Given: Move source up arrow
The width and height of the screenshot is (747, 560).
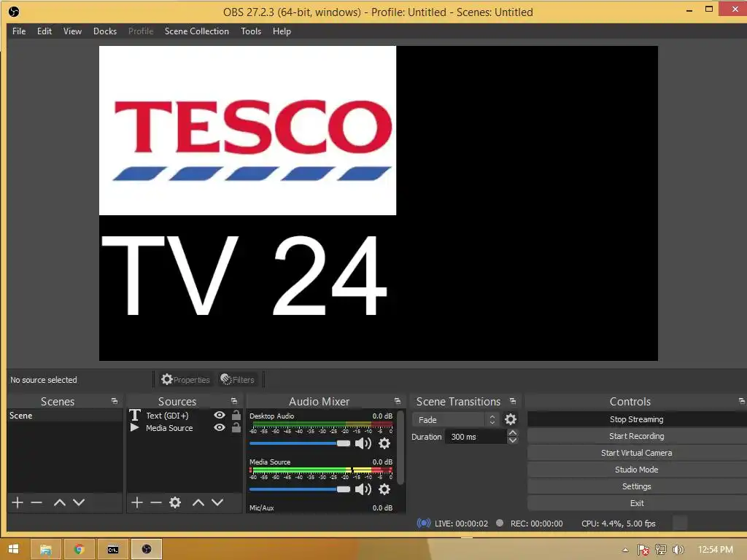Looking at the screenshot, I should click(198, 502).
